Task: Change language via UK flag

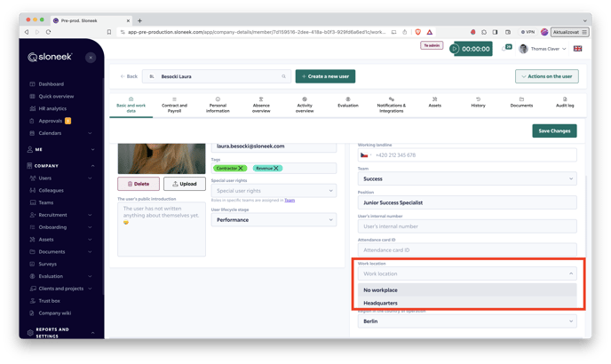Action: [x=577, y=49]
